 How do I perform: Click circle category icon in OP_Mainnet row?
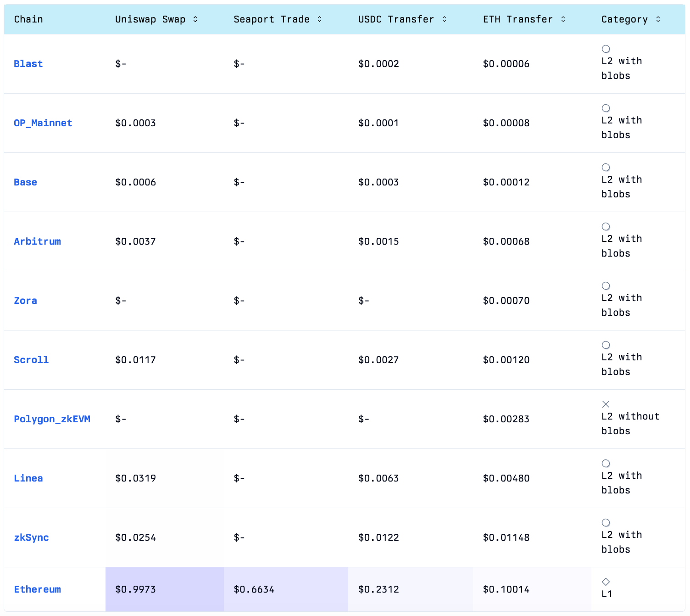[606, 108]
